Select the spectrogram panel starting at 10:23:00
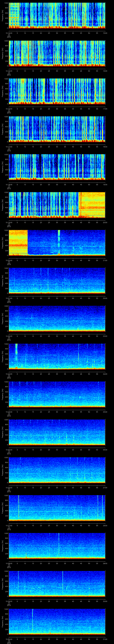The height and width of the screenshot is (644, 114). 57,357
